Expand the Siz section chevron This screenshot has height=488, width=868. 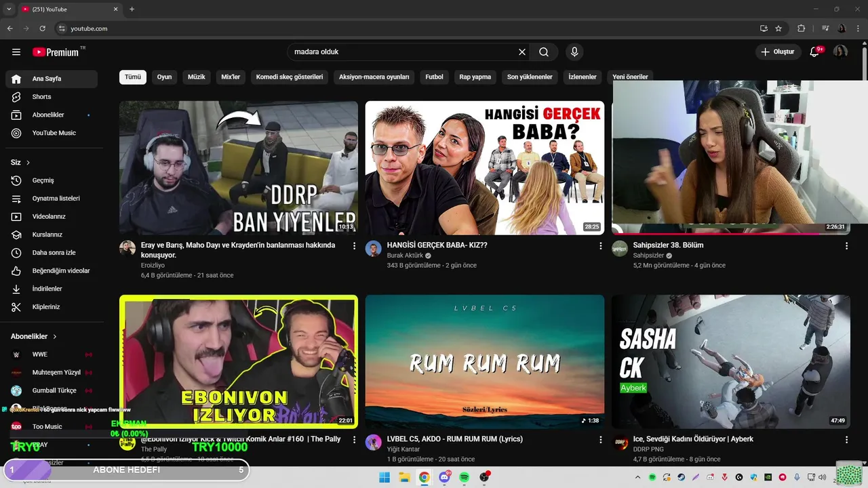click(x=28, y=163)
